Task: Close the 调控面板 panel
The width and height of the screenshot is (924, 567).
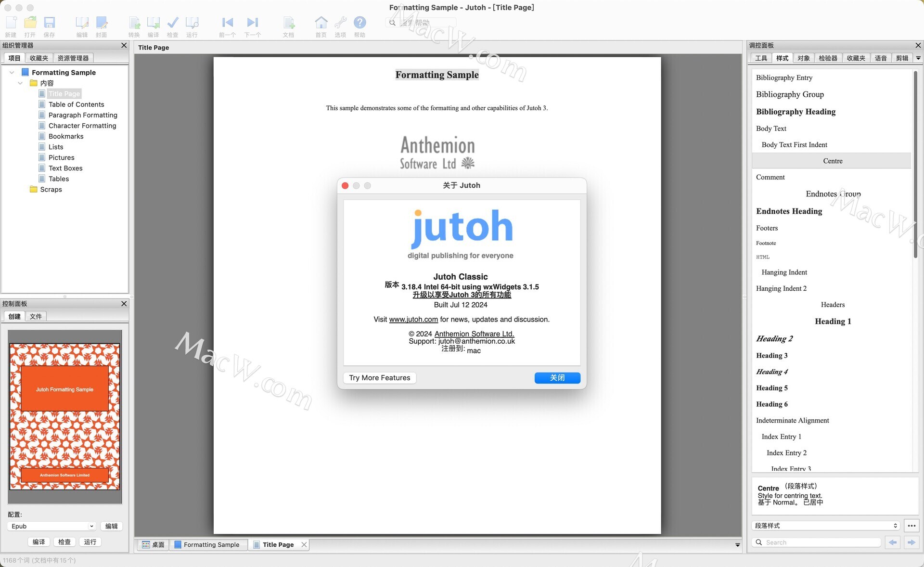Action: pyautogui.click(x=918, y=45)
